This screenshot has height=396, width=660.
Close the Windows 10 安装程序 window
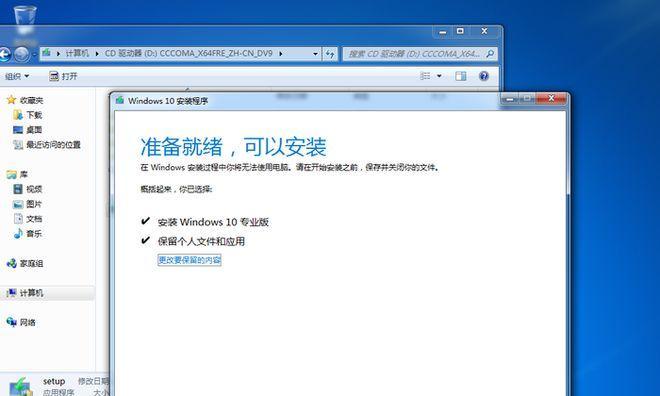pos(551,99)
